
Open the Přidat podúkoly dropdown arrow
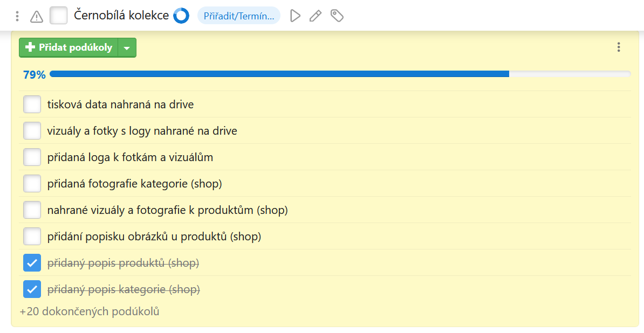point(127,47)
